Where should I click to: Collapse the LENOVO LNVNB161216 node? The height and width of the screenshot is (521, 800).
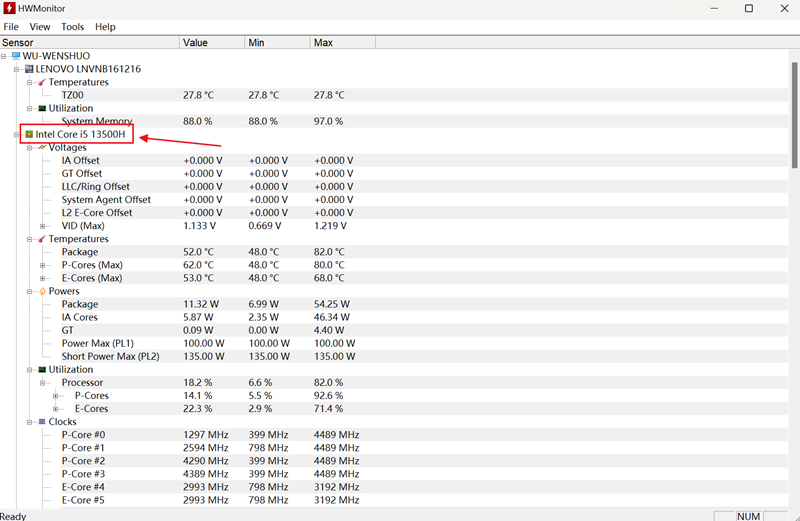(16, 69)
